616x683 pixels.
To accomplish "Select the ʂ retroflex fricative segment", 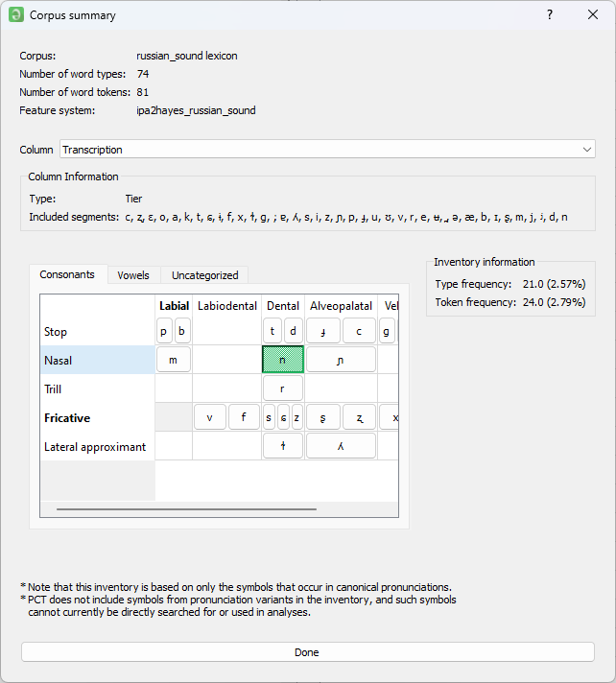I will 322,417.
